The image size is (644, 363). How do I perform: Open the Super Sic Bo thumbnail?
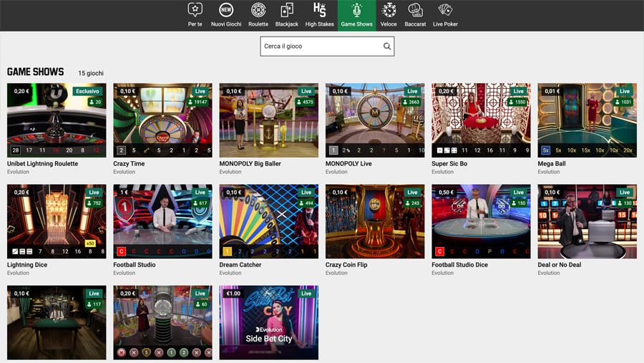pos(481,120)
